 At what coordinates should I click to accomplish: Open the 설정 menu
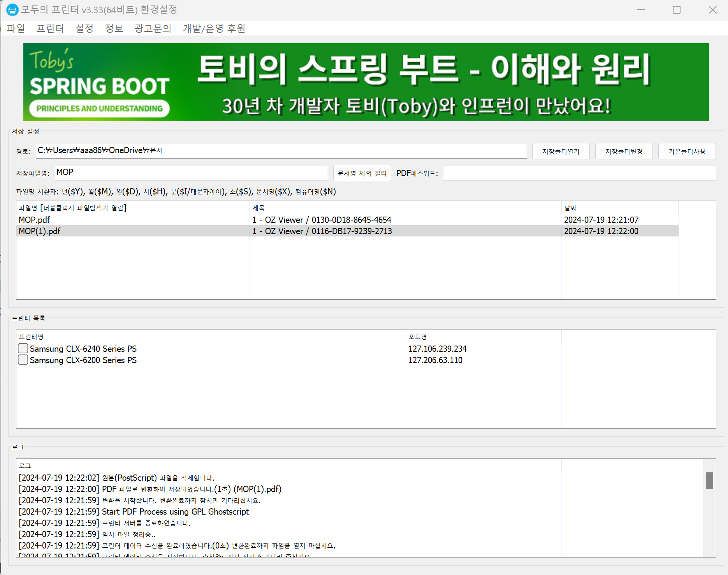pos(84,28)
